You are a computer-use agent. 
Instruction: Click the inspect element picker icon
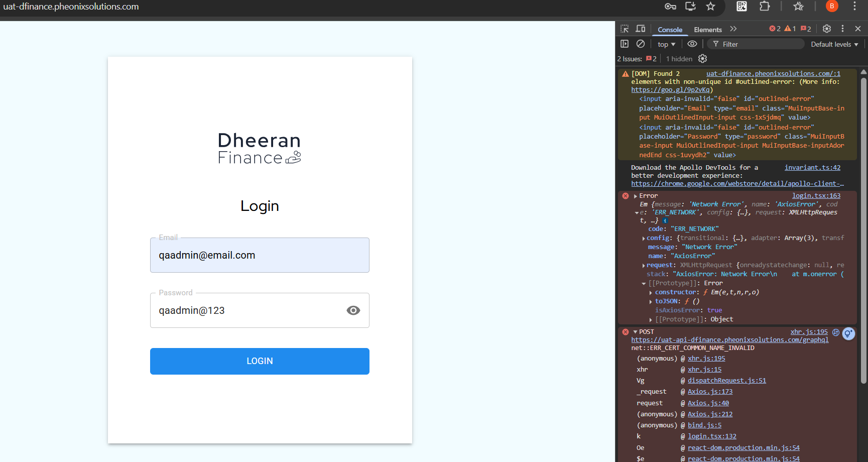click(625, 29)
